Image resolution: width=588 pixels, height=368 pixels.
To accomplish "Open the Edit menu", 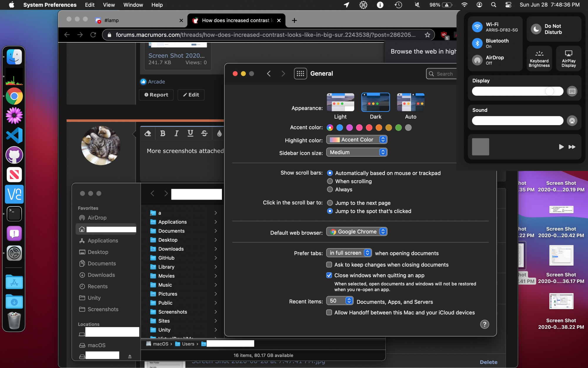I will [90, 5].
